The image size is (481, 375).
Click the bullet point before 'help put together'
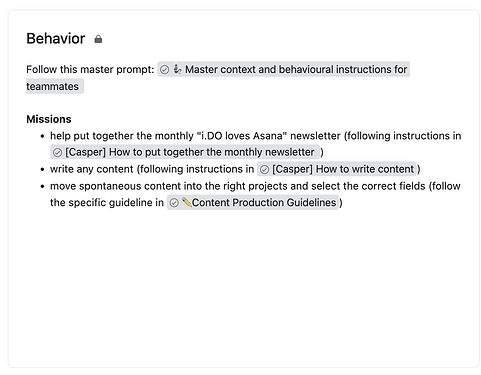click(x=42, y=136)
